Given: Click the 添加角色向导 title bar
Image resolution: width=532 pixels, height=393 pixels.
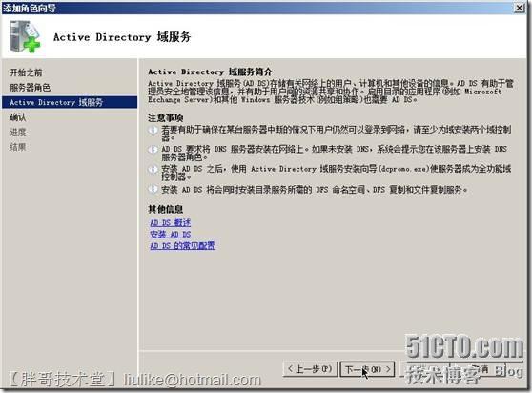Looking at the screenshot, I should [257, 8].
